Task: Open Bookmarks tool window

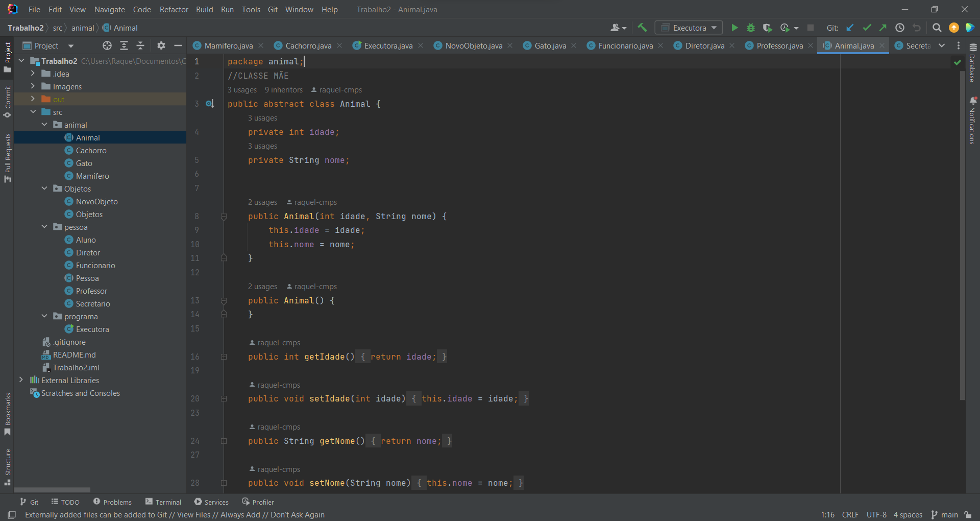Action: tap(7, 414)
